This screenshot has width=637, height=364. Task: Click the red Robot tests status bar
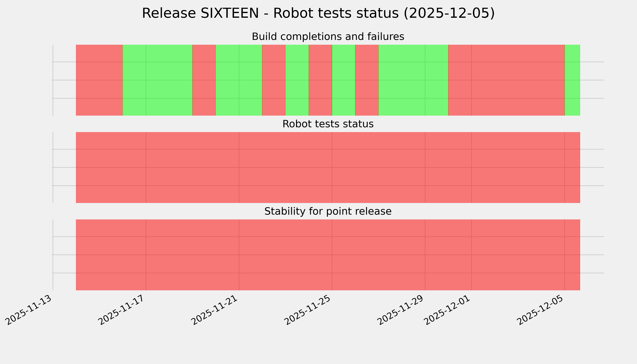[x=328, y=167]
